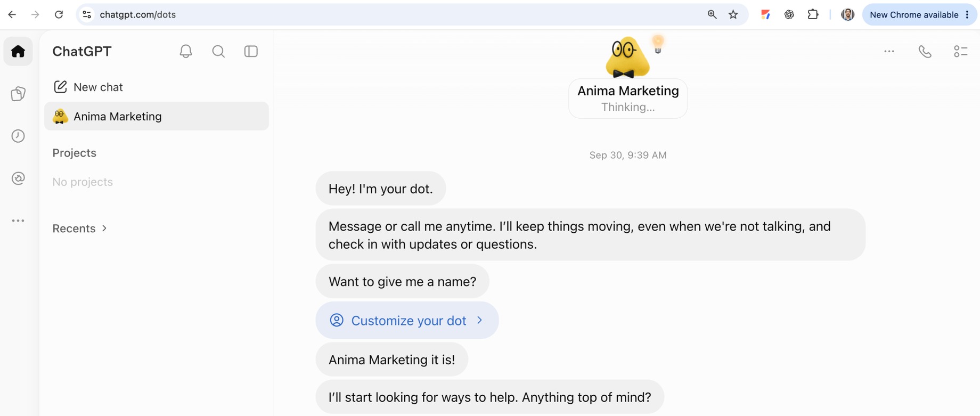This screenshot has height=416, width=980.
Task: Open the chat header three-dots options
Action: point(889,51)
